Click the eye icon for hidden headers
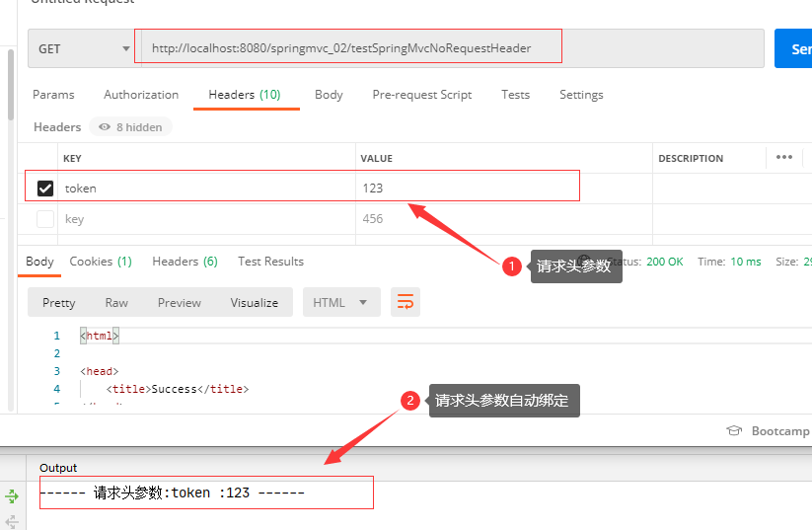Image resolution: width=812 pixels, height=530 pixels. pos(105,127)
